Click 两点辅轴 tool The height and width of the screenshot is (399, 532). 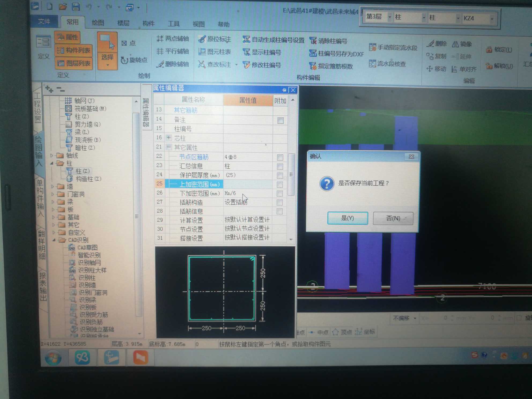pyautogui.click(x=173, y=39)
